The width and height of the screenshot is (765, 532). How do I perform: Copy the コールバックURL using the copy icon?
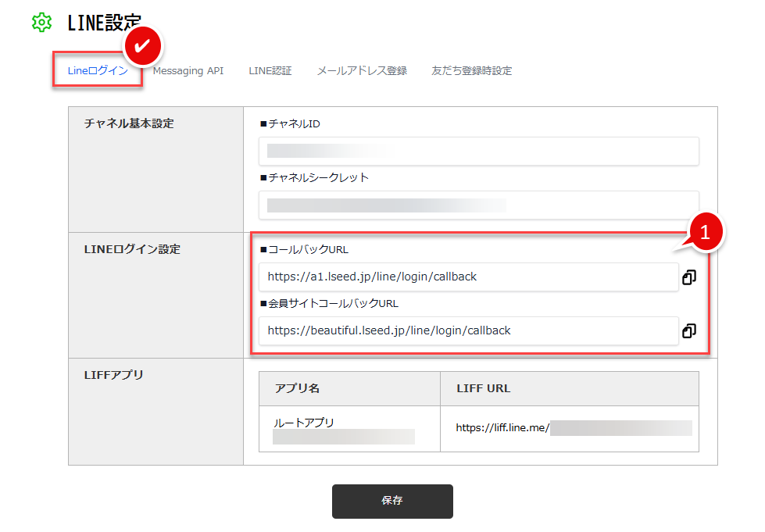coord(688,277)
